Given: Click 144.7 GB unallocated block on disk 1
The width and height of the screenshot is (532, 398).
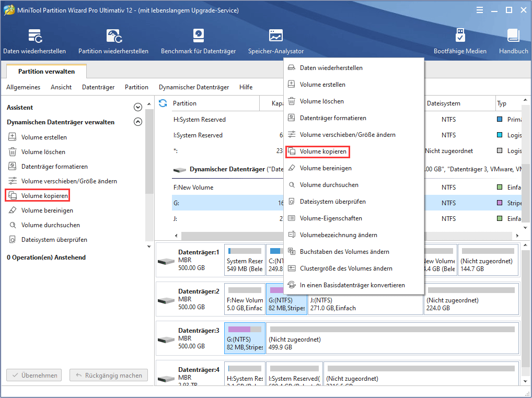Looking at the screenshot, I should pos(488,260).
